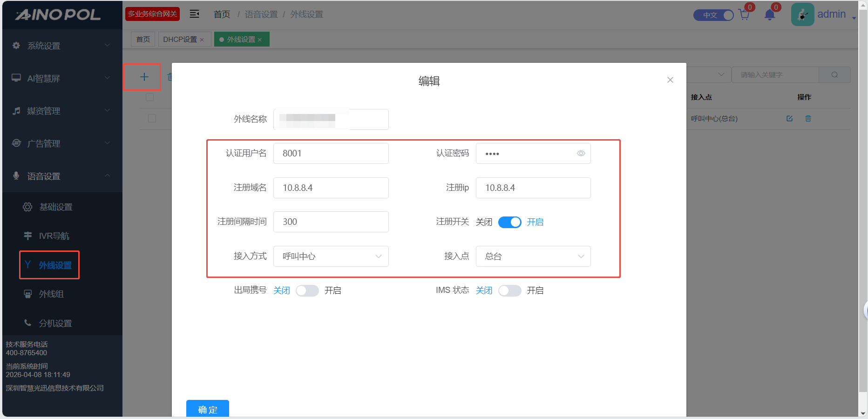Click the 认证用户名 input field
Viewport: 868px width, 419px height.
pos(331,154)
